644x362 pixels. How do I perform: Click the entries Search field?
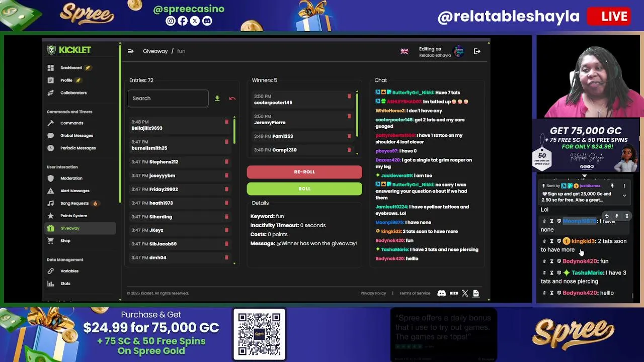[168, 99]
